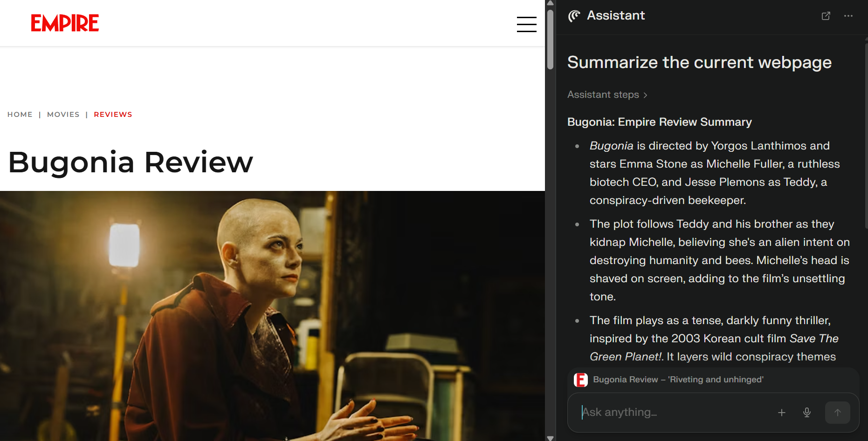
Task: Click the Bugonia Review headline
Action: coord(131,163)
